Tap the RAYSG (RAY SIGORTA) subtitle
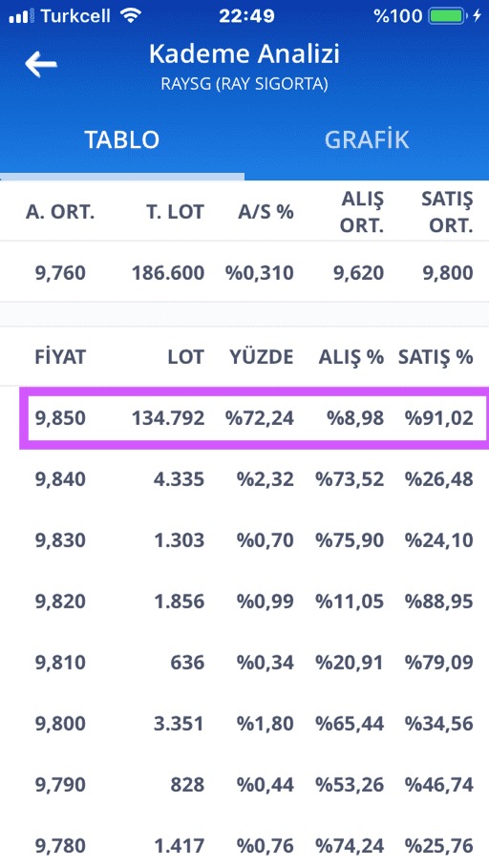Screen dimensions: 489x868 pyautogui.click(x=244, y=84)
